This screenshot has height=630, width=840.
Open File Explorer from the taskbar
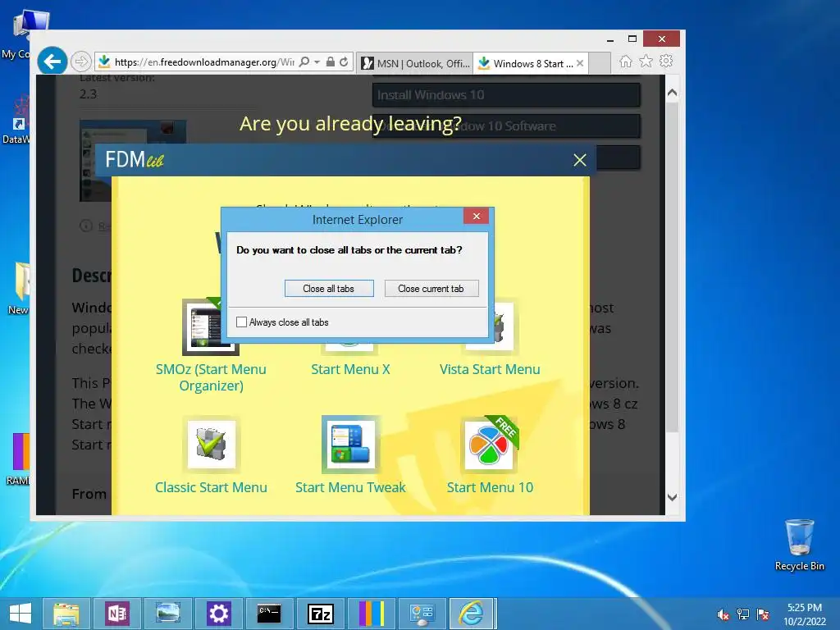point(66,614)
